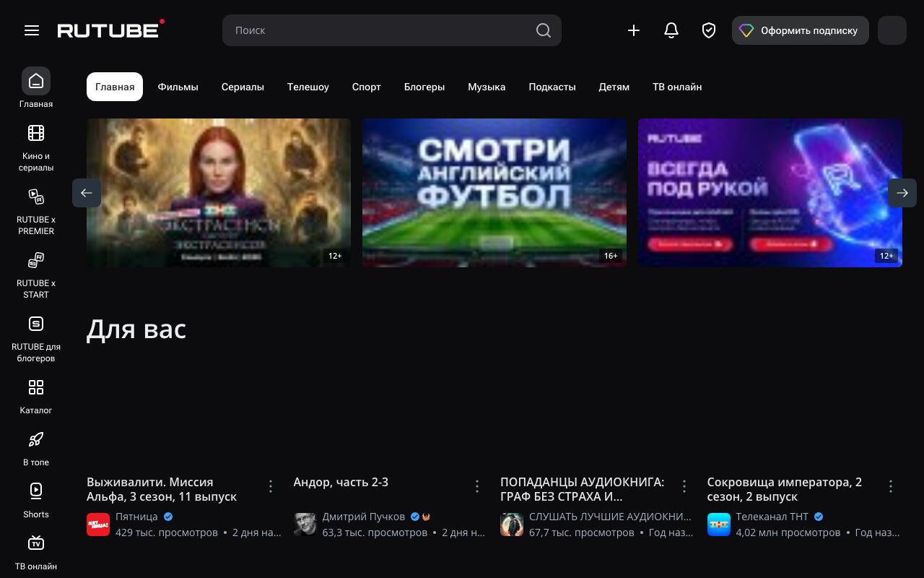
Task: Switch to the Подкасты tab
Action: (x=552, y=87)
